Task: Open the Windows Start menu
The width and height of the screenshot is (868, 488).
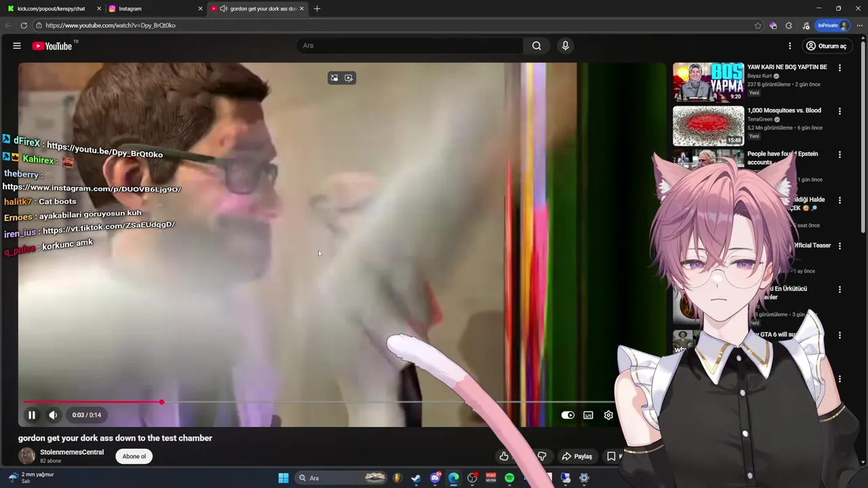Action: (x=283, y=478)
